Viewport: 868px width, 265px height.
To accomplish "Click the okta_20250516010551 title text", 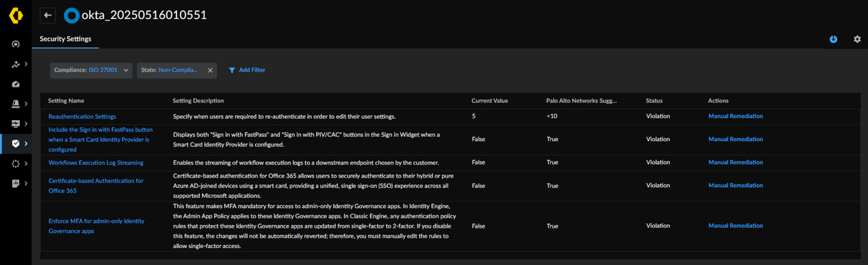I will click(144, 15).
